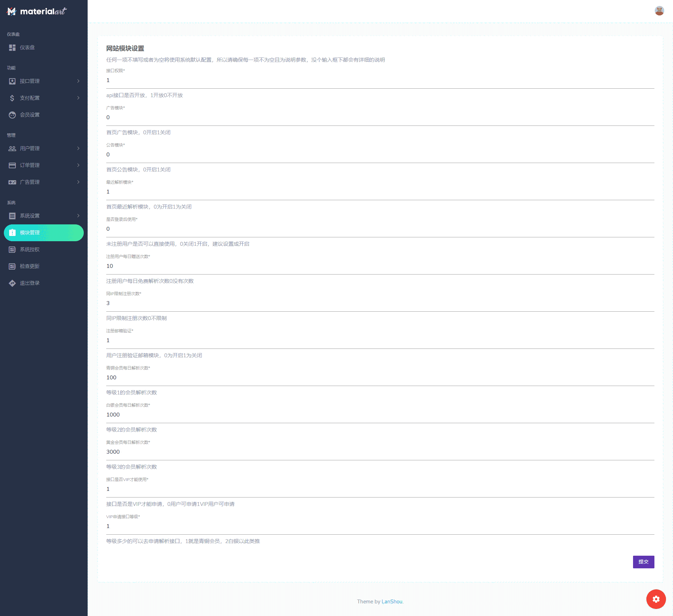The width and height of the screenshot is (673, 616).
Task: Choose 退出登录 to log out
Action: click(30, 283)
